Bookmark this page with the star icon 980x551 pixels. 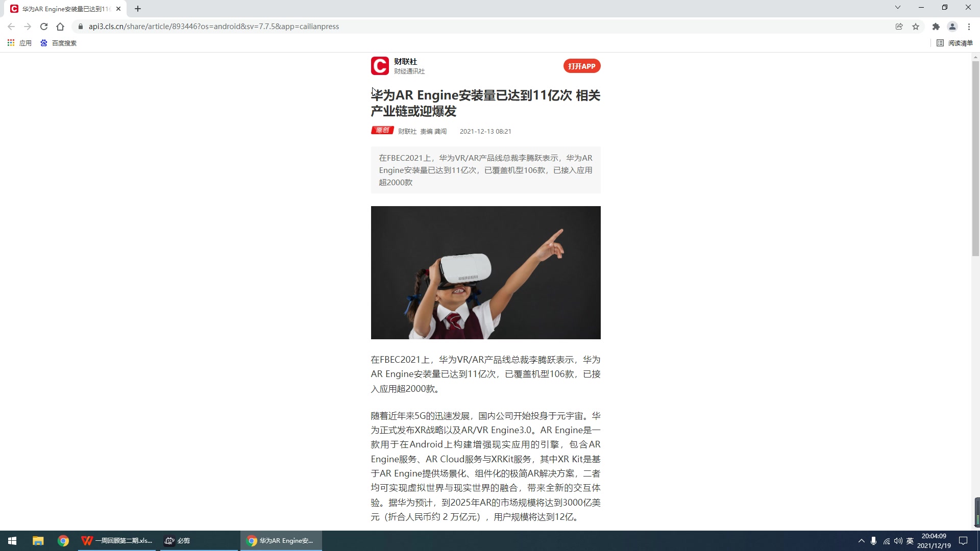click(916, 27)
